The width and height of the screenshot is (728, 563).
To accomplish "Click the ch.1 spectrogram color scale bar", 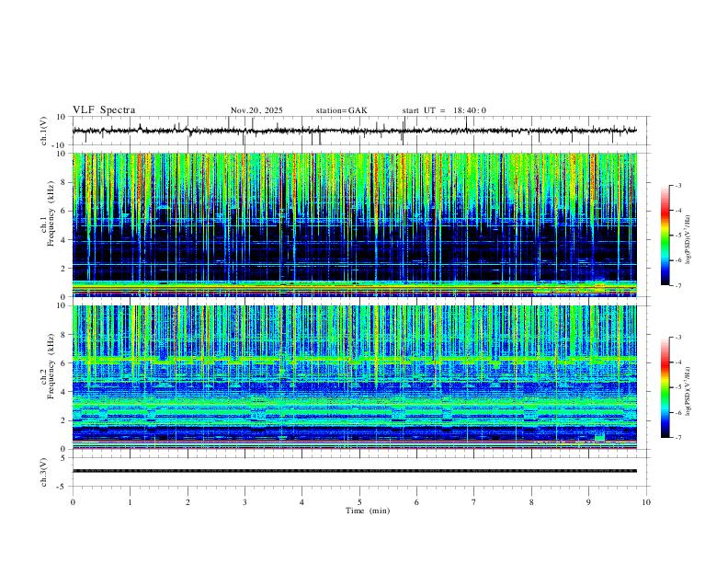I will click(665, 236).
